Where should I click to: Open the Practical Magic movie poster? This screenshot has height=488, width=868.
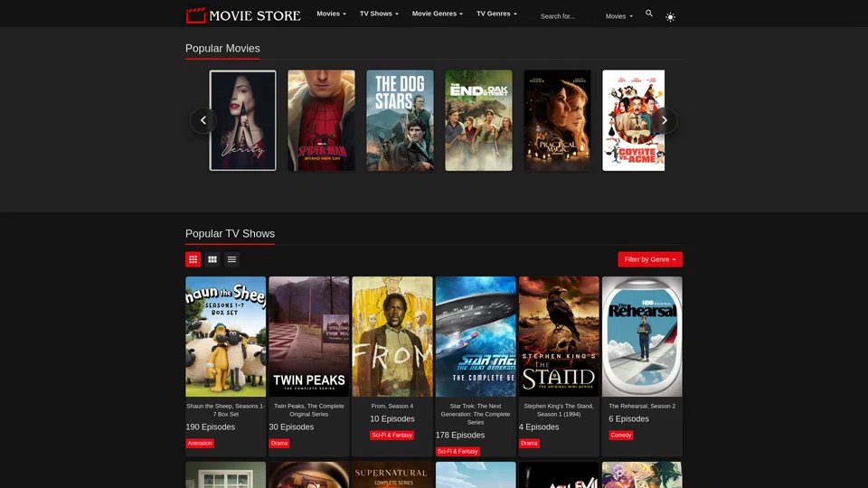(x=557, y=120)
